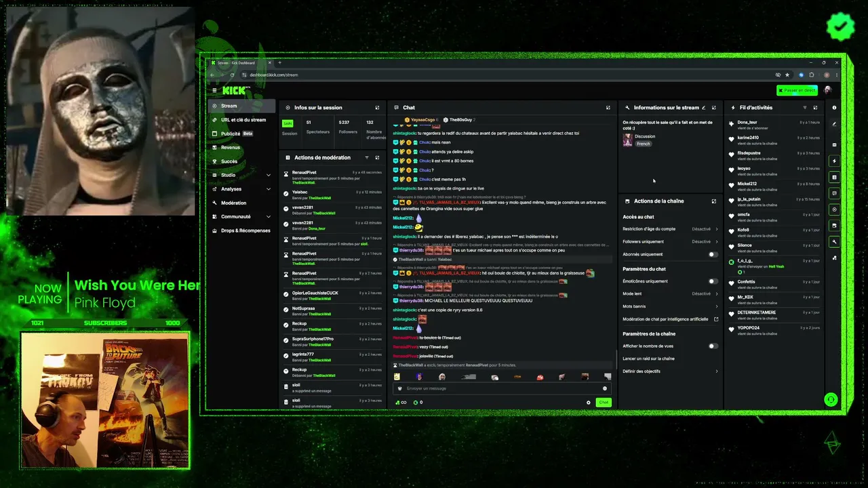Filter the Fil d'activités feed
The height and width of the screenshot is (488, 868).
(x=805, y=107)
